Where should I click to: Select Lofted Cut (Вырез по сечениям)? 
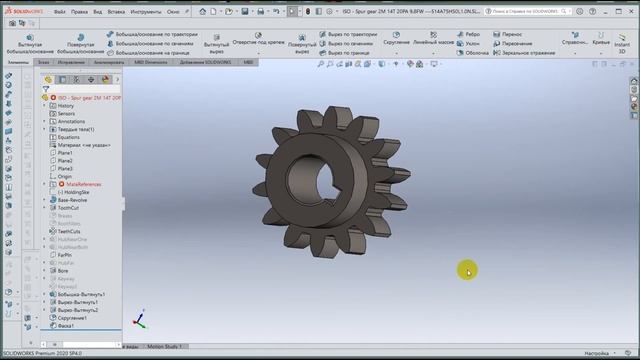[346, 43]
